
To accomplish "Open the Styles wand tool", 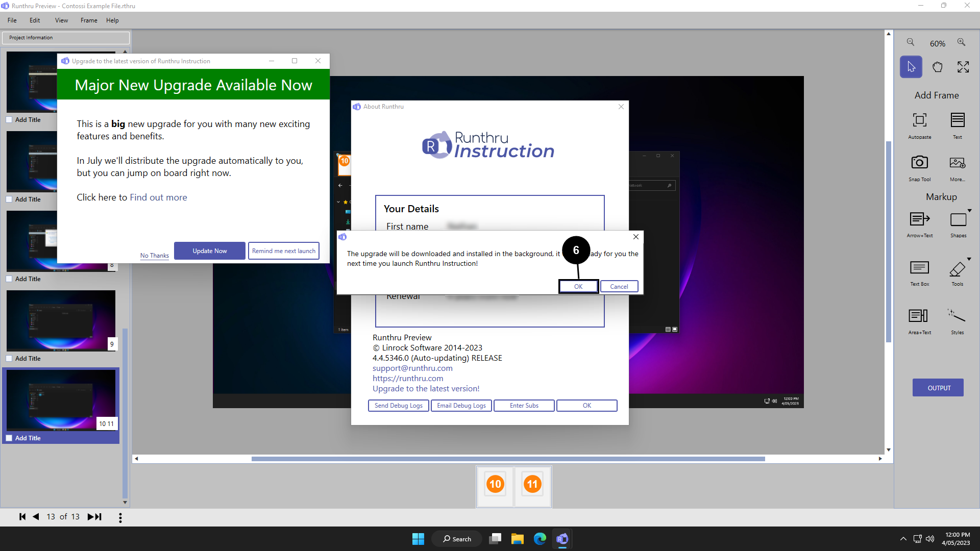I will pos(957,316).
